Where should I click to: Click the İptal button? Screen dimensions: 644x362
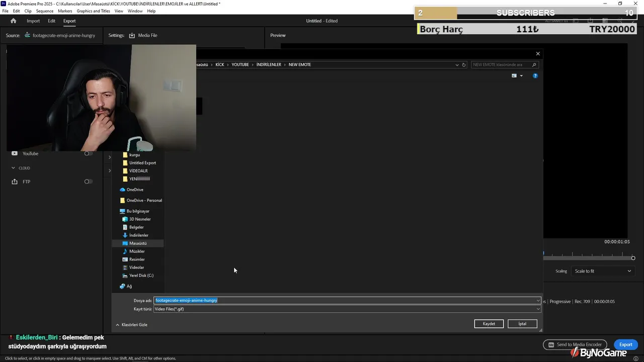click(522, 324)
